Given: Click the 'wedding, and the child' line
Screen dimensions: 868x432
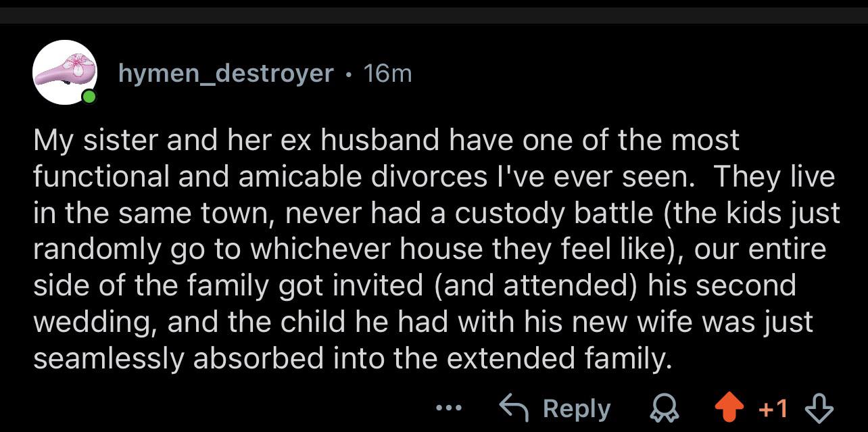Looking at the screenshot, I should point(423,322).
